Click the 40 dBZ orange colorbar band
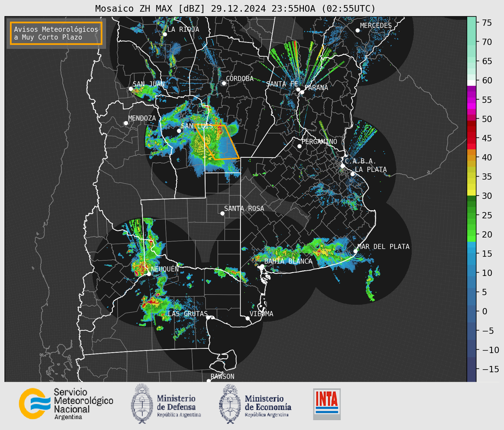The width and height of the screenshot is (504, 430). click(471, 157)
